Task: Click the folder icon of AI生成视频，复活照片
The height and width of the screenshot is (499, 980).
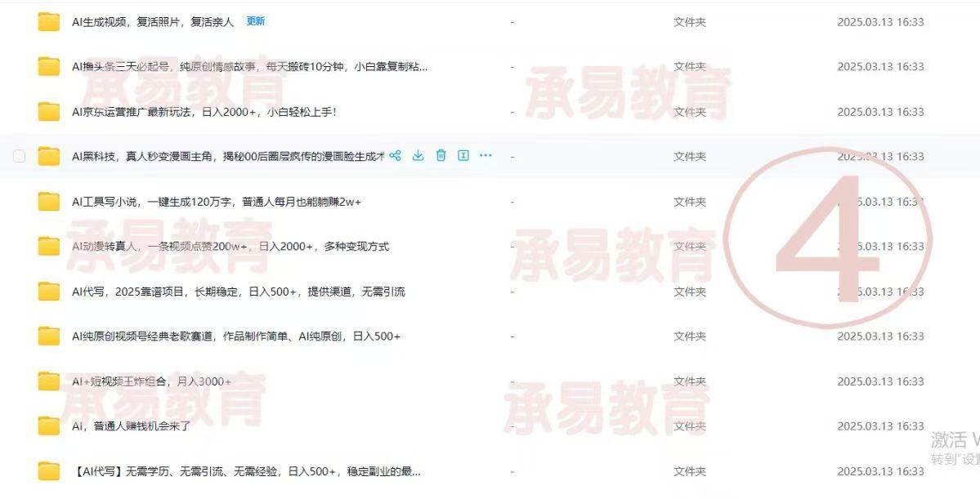Action: point(49,22)
